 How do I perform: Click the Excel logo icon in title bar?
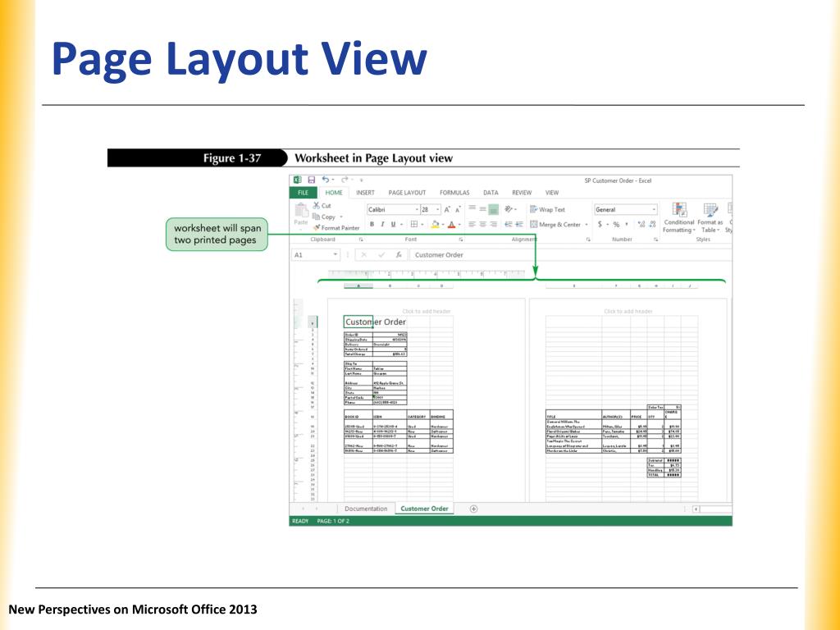[297, 180]
